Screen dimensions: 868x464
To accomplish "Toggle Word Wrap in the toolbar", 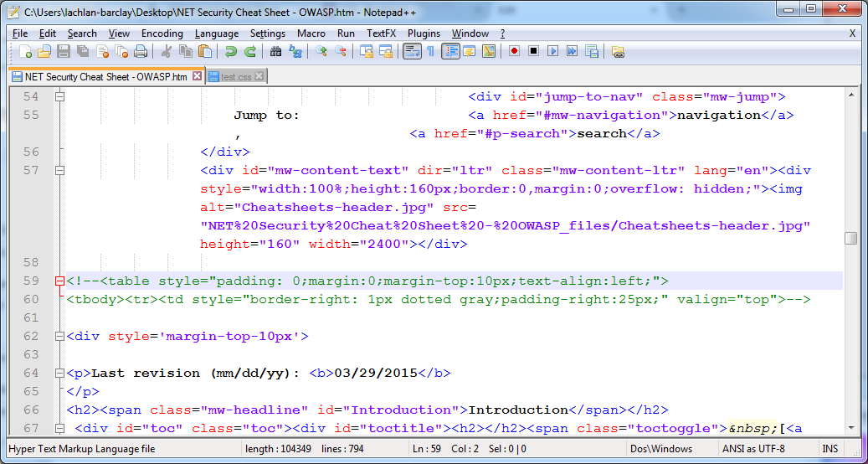I will point(412,51).
